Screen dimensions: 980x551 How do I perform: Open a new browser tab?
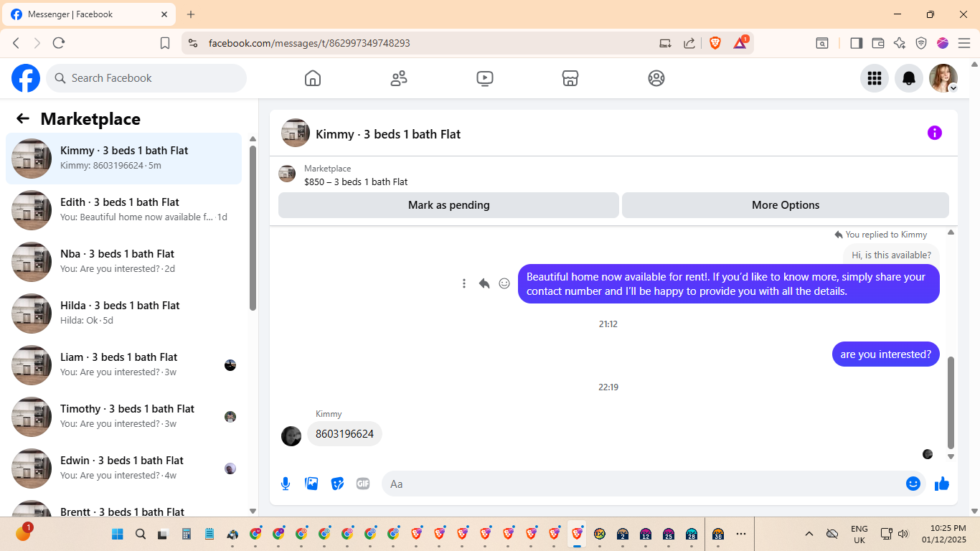(191, 14)
